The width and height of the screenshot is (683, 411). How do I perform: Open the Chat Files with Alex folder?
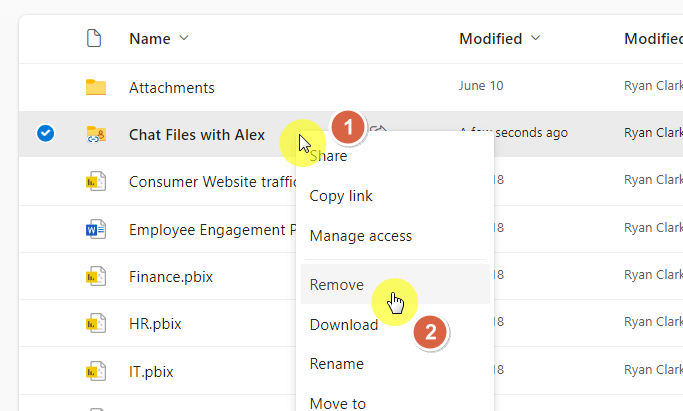tap(197, 135)
